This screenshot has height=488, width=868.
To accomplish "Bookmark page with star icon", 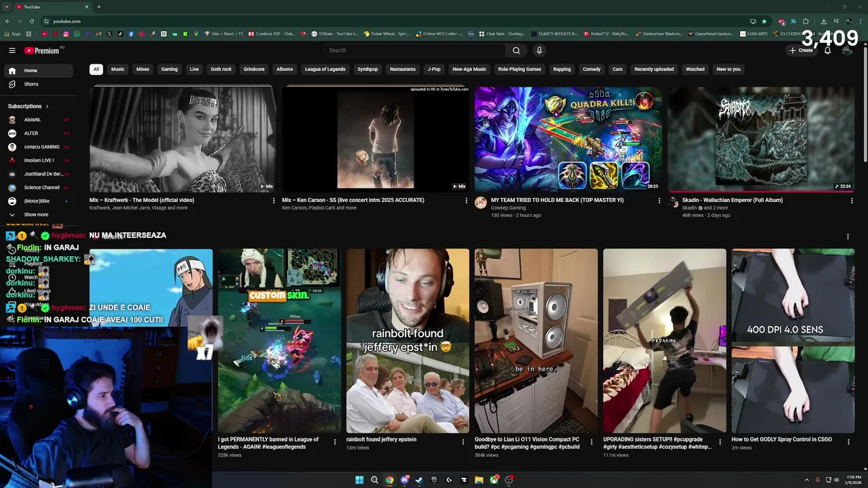I will 764,21.
